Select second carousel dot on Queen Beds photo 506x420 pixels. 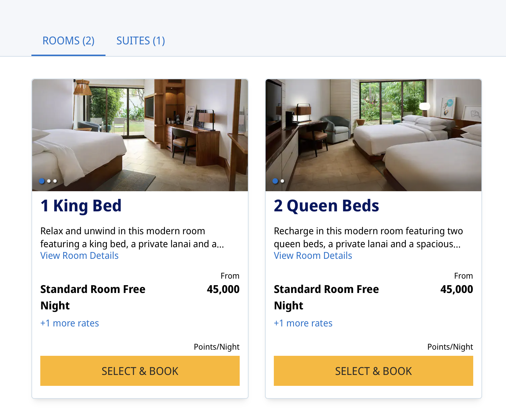click(x=282, y=181)
